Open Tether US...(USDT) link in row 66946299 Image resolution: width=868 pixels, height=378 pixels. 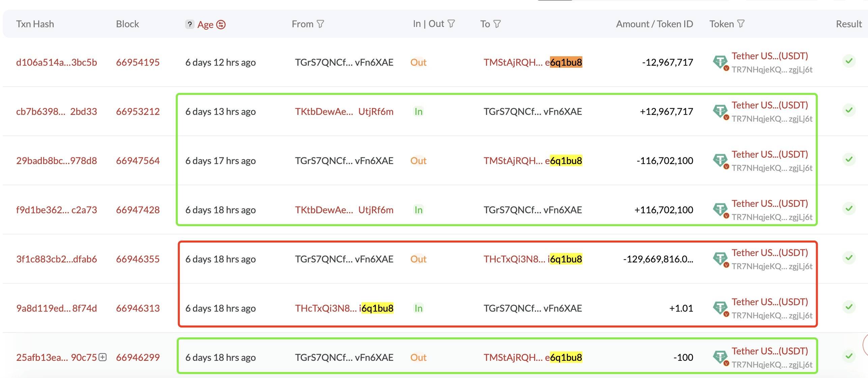(x=770, y=351)
